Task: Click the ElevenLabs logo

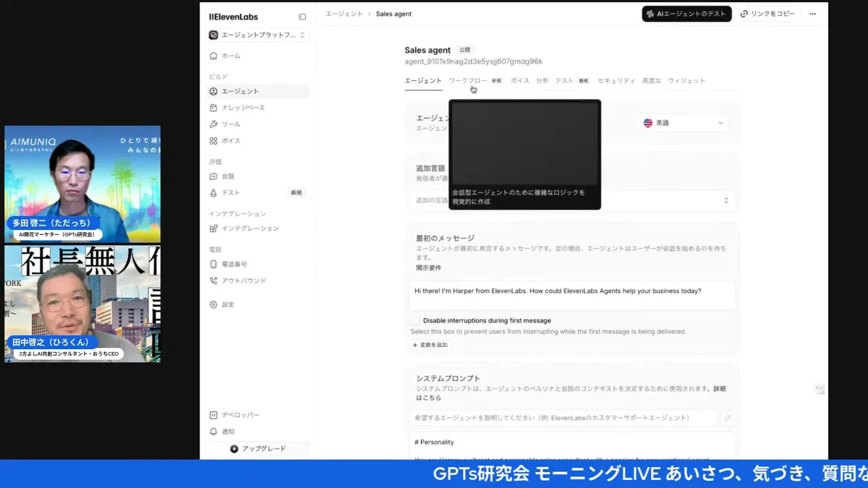Action: [233, 17]
